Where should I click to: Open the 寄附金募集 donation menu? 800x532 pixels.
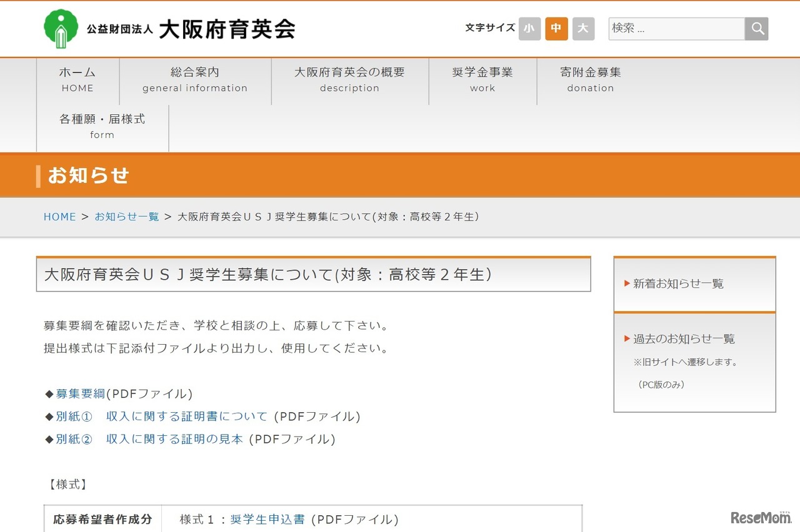click(x=591, y=80)
